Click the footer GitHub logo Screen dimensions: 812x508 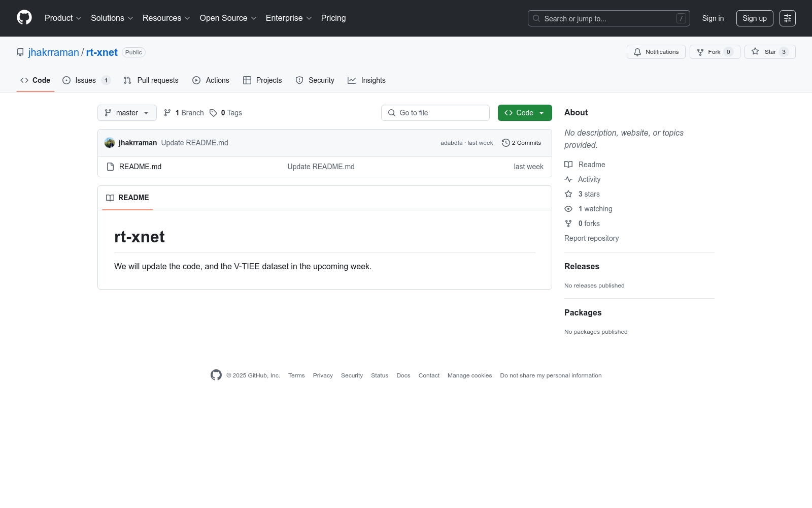click(216, 375)
